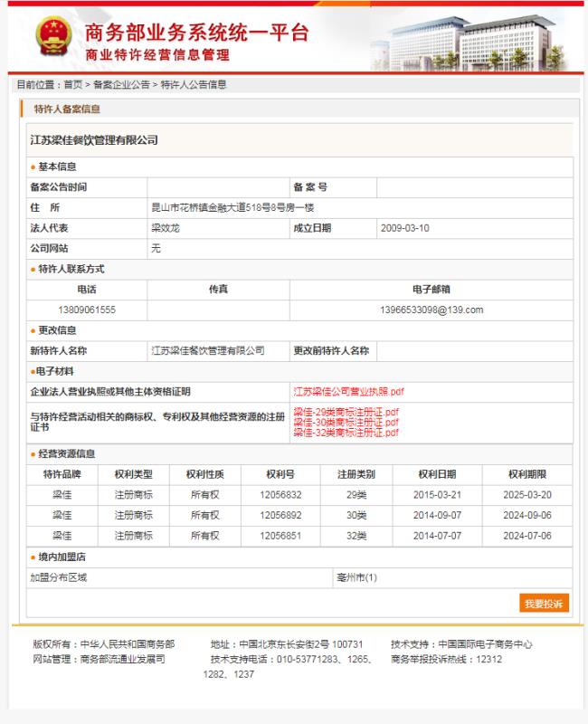Image resolution: width=588 pixels, height=724 pixels.
Task: Select rights number 12056892
Action: [280, 515]
